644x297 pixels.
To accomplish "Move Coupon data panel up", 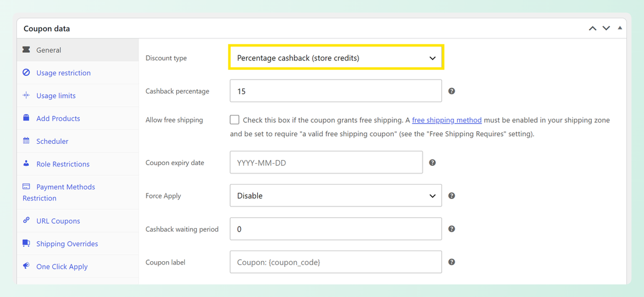I will [x=592, y=28].
